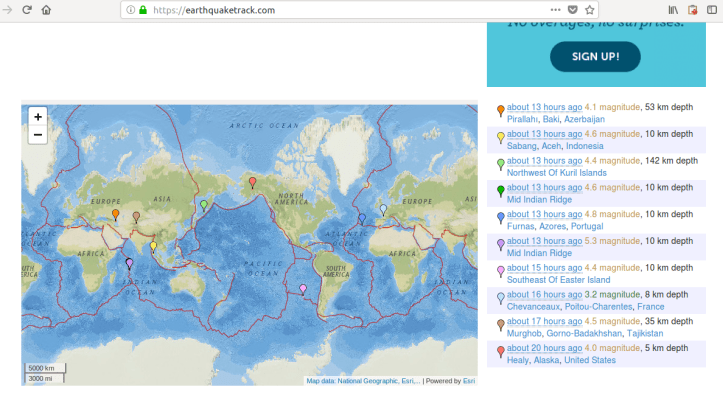Open 'about 13 hours ago' link for Pirallahi quake

coord(545,107)
